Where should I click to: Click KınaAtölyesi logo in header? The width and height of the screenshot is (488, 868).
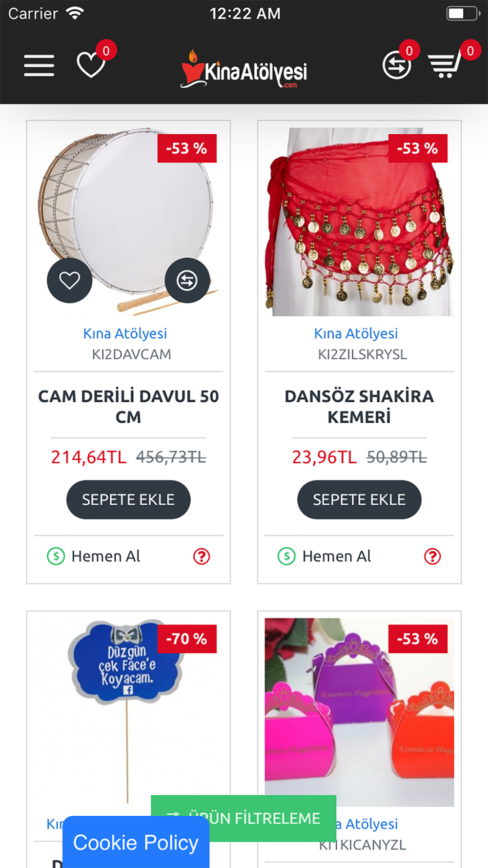click(244, 69)
